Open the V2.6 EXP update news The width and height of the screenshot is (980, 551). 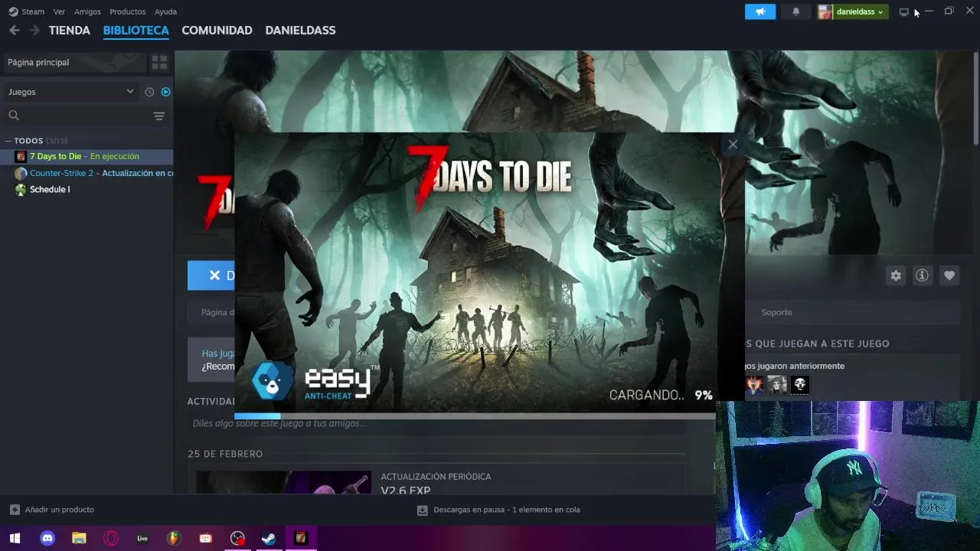pos(405,491)
